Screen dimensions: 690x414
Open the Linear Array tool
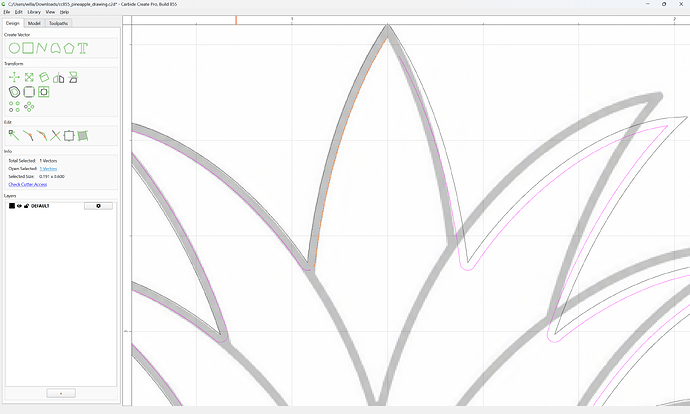tap(15, 106)
